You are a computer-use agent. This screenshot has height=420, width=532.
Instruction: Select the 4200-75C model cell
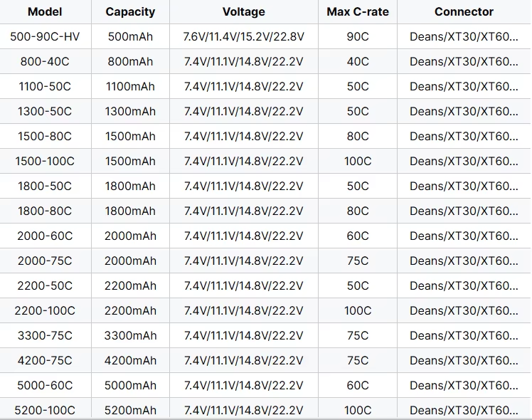(x=46, y=361)
